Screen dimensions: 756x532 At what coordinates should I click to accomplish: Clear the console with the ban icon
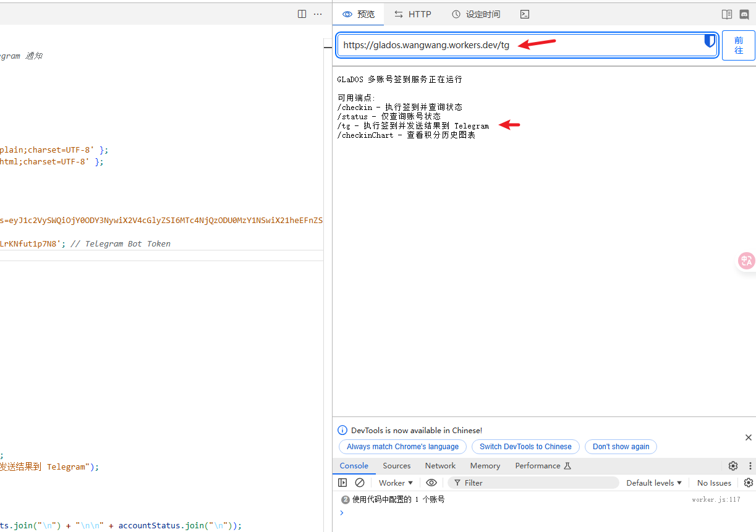coord(360,483)
